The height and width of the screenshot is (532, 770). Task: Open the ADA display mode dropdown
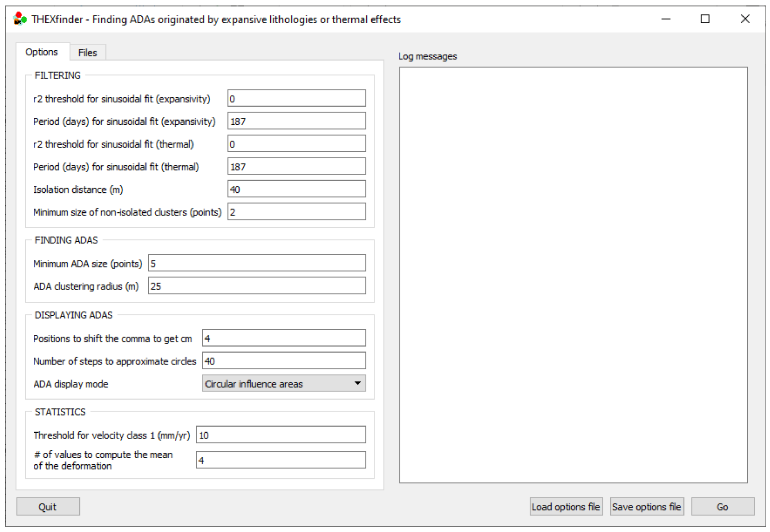pos(283,383)
